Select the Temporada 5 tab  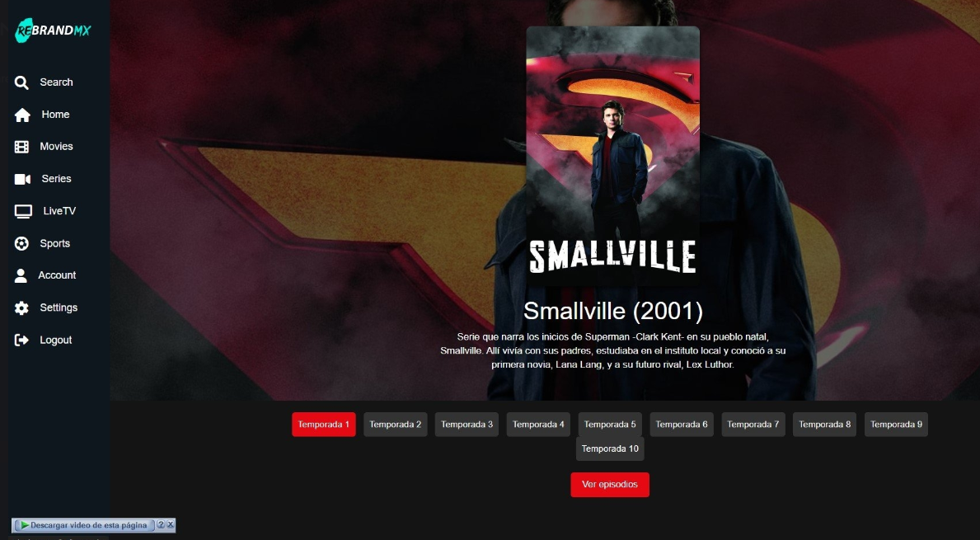pos(610,425)
